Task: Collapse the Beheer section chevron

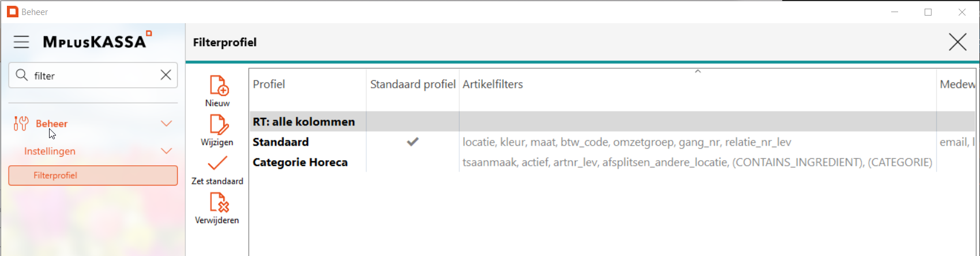Action: point(166,123)
